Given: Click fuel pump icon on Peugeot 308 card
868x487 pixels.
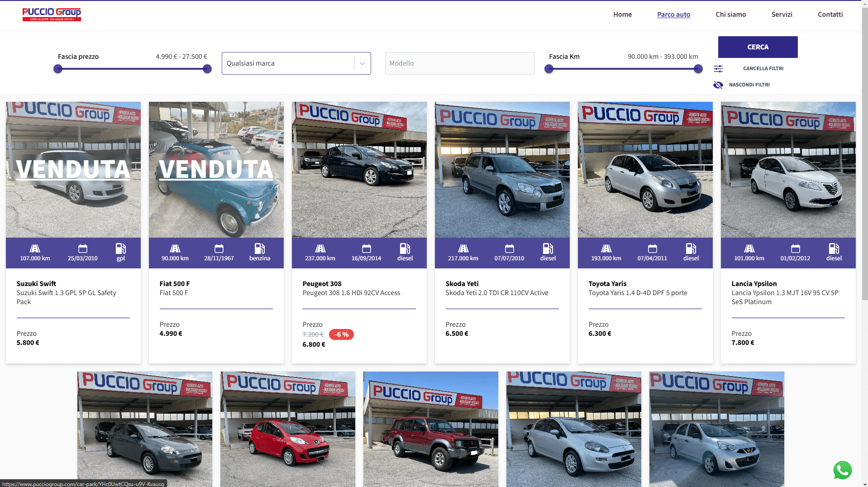Looking at the screenshot, I should click(x=405, y=248).
